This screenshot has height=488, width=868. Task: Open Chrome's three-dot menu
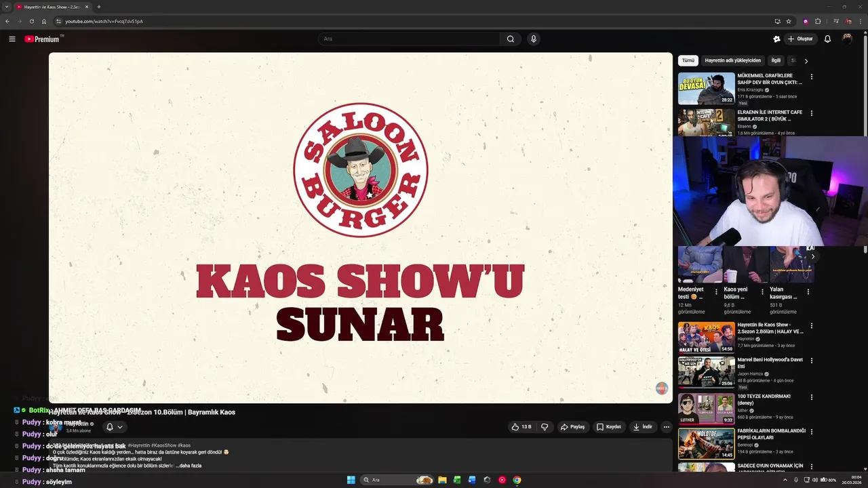(861, 21)
